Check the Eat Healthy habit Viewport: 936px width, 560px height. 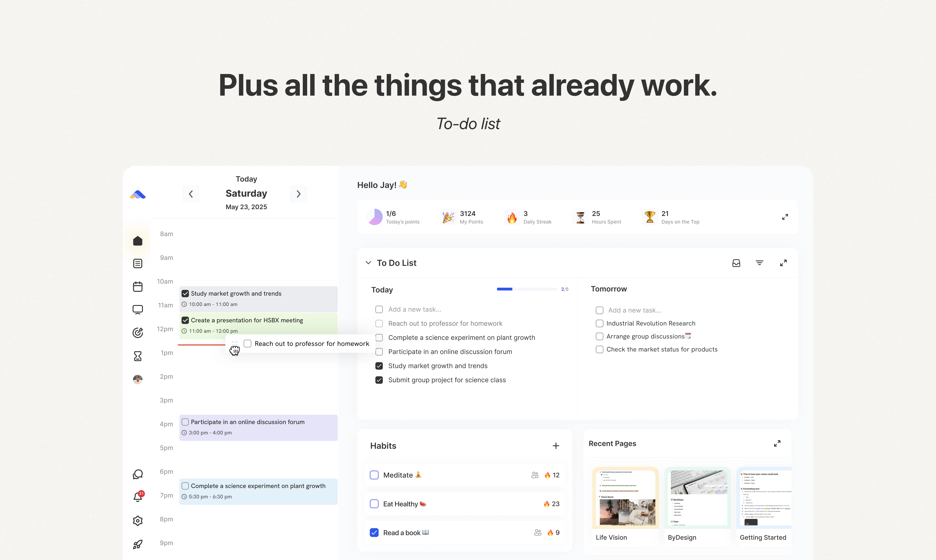(x=374, y=504)
